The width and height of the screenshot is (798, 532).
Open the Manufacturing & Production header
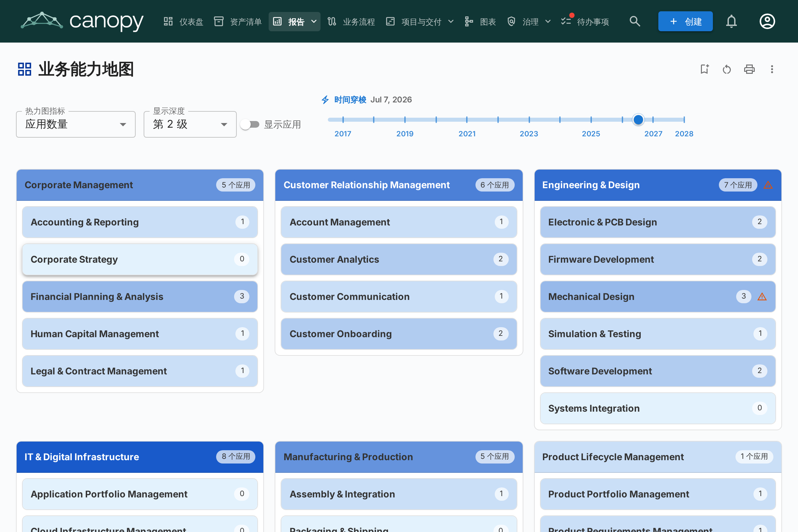(399, 457)
